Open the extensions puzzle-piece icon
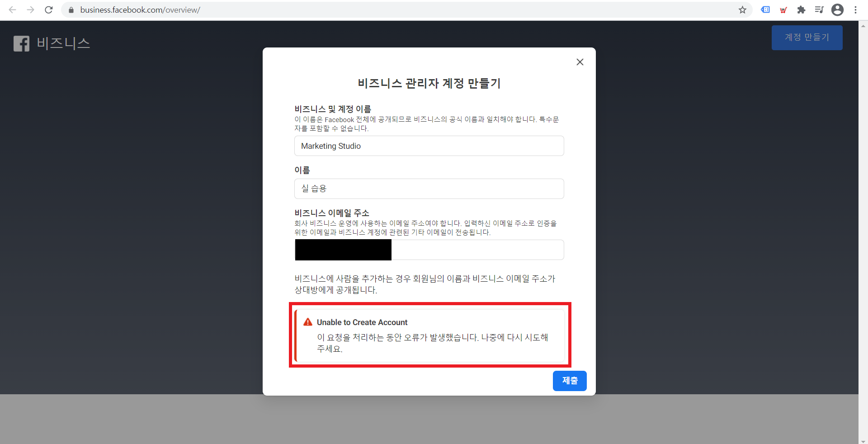Screen dimensions: 868x444 point(801,9)
